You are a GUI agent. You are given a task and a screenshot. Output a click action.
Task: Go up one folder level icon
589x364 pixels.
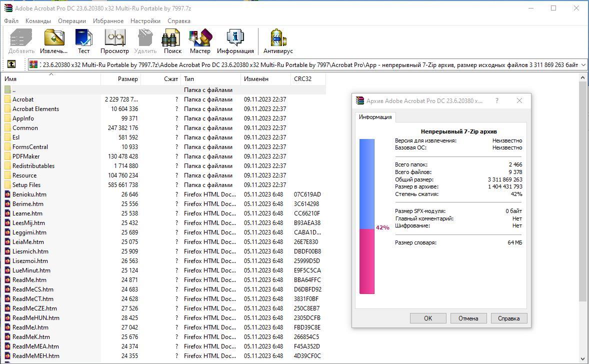pyautogui.click(x=11, y=64)
